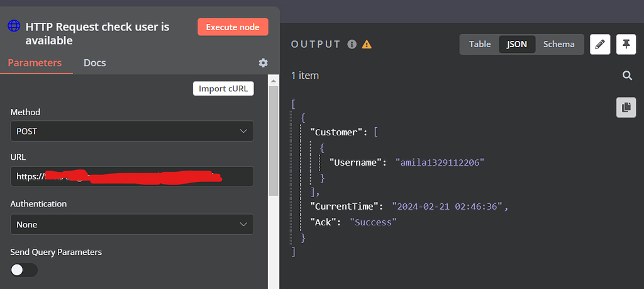Open the Method dropdown
This screenshot has height=289, width=644.
[x=132, y=131]
